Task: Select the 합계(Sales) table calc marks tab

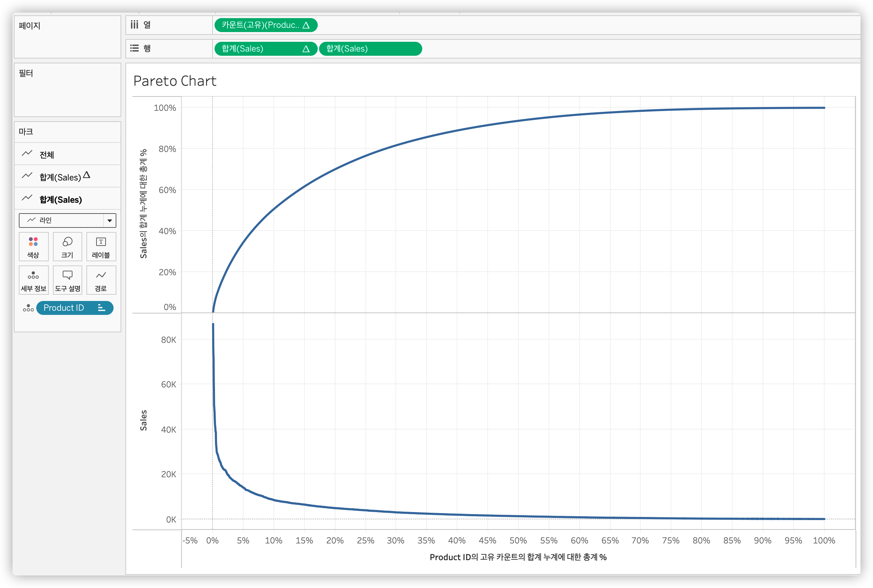Action: tap(60, 177)
